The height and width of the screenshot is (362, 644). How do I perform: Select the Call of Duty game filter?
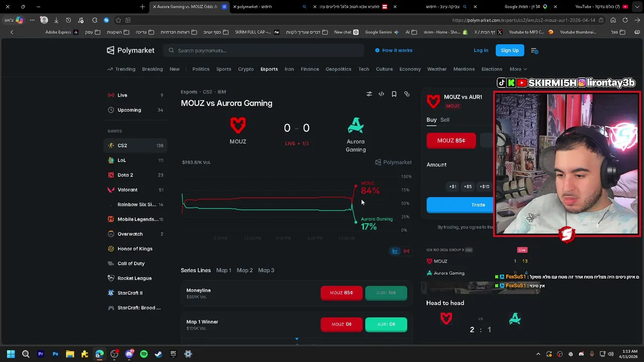[135, 263]
